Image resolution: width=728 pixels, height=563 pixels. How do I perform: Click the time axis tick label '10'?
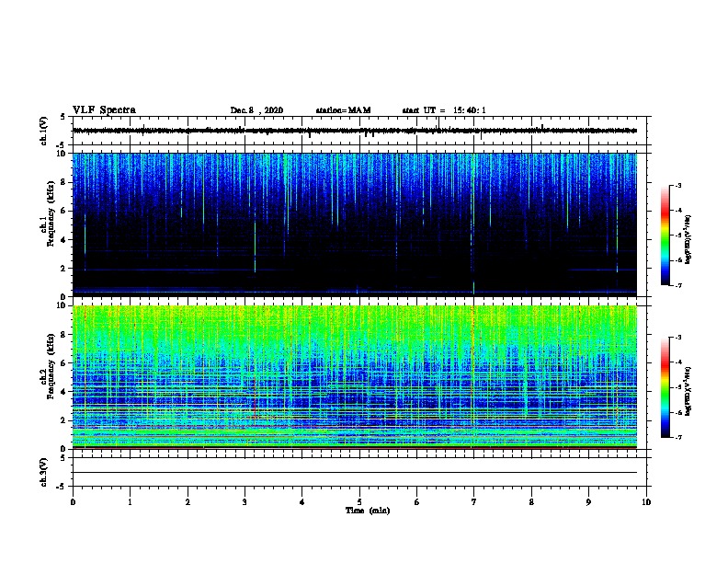pyautogui.click(x=646, y=501)
